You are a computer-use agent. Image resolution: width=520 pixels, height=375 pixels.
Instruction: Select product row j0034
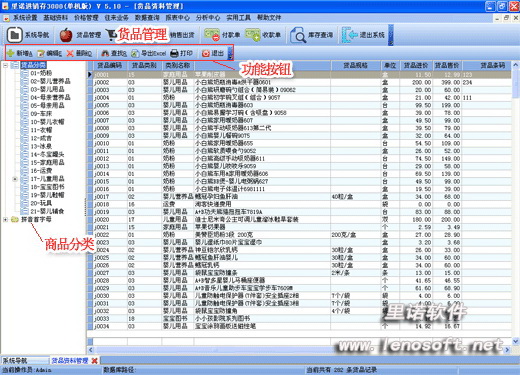point(299,326)
